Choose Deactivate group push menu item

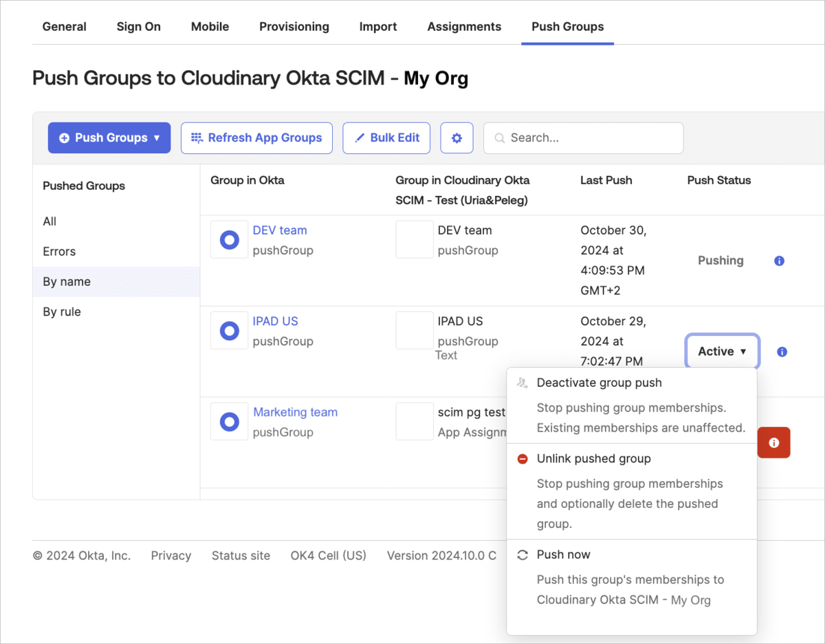[x=632, y=406]
